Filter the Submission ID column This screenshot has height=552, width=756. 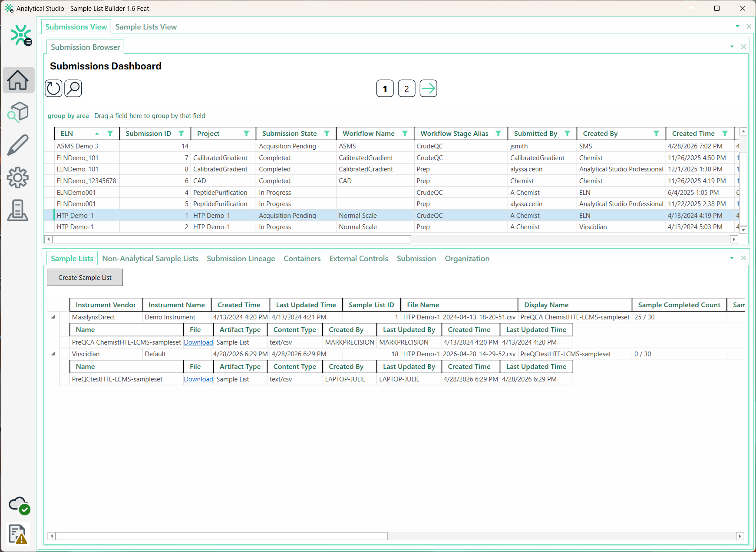click(x=182, y=134)
